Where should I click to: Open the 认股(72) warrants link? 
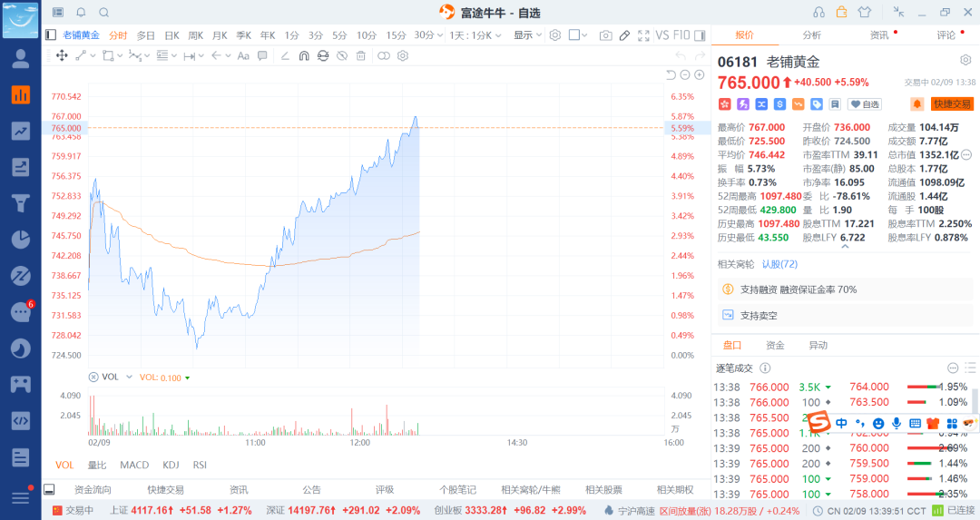[x=779, y=264]
